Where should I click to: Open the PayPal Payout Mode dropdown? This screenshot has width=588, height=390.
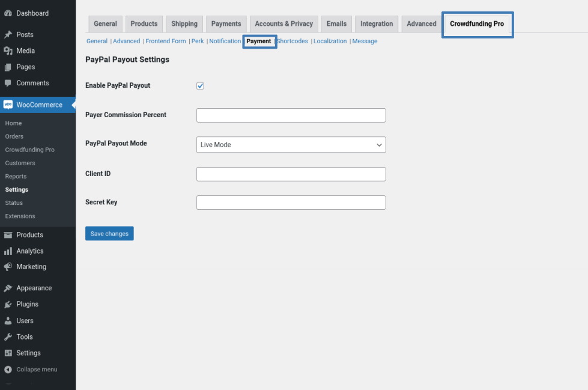coord(291,144)
